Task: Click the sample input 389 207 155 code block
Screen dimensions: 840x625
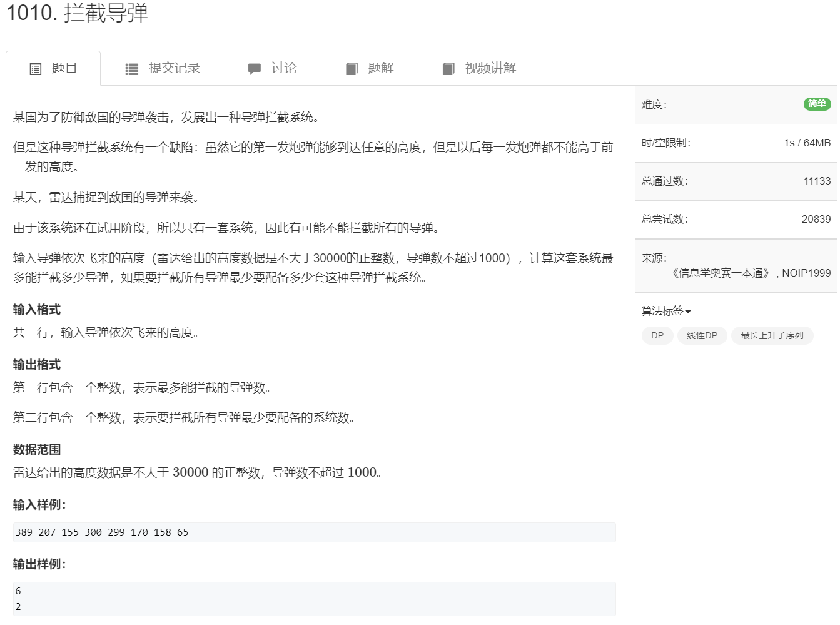Action: (x=315, y=532)
